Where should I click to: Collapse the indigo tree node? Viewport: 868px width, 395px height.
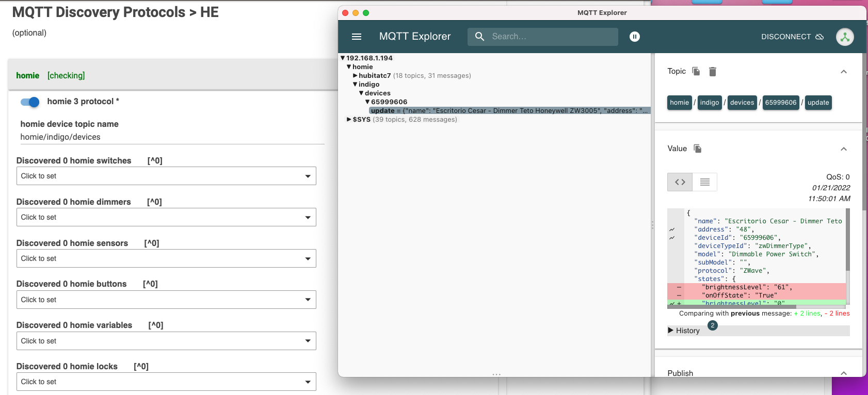pos(355,85)
